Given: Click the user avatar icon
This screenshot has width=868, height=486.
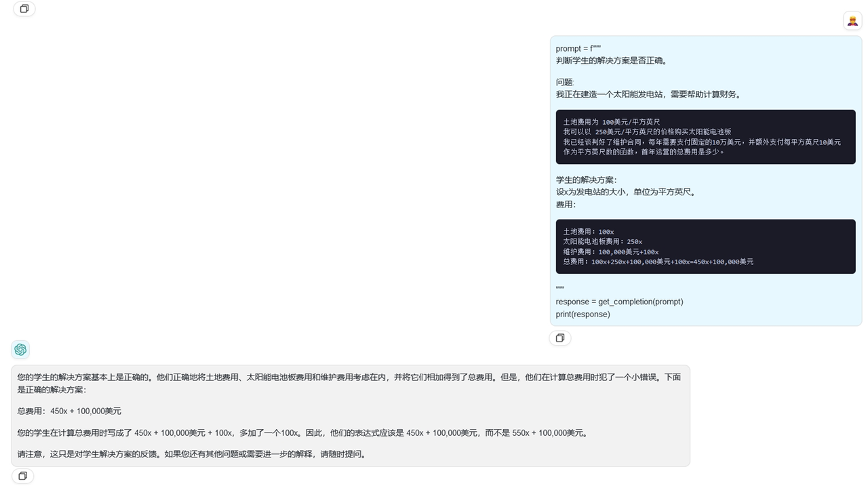Looking at the screenshot, I should (852, 21).
